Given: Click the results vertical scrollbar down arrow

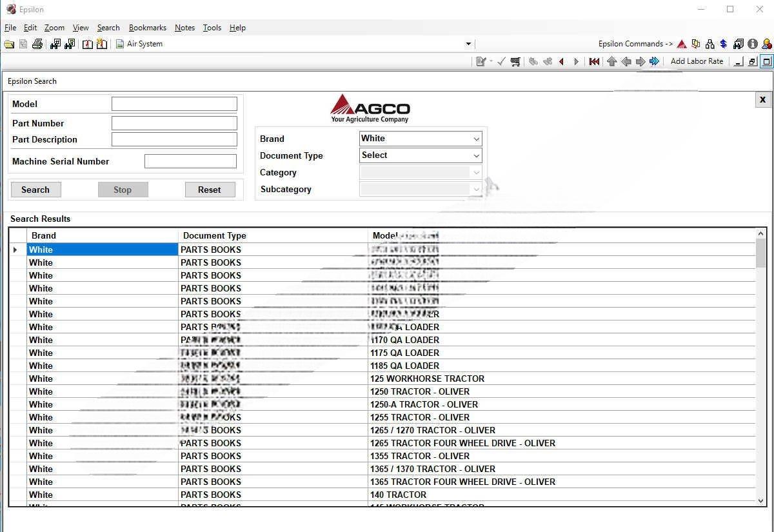Looking at the screenshot, I should [761, 500].
